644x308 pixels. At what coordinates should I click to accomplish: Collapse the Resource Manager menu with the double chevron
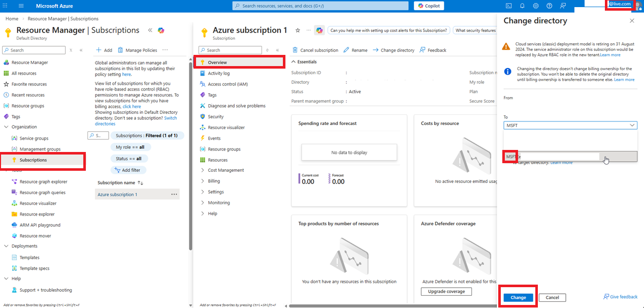tap(150, 30)
